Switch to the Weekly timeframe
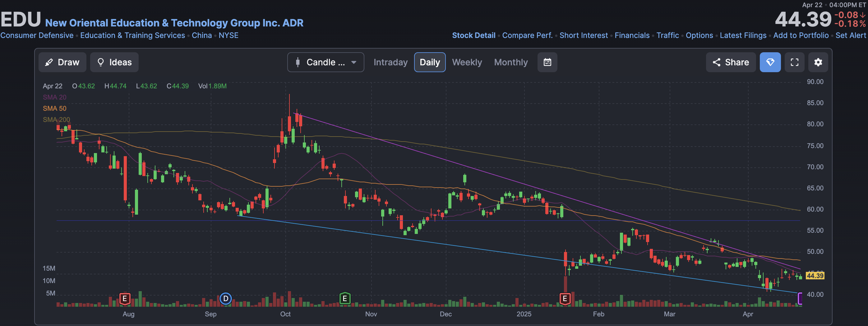The width and height of the screenshot is (868, 326). pos(467,62)
